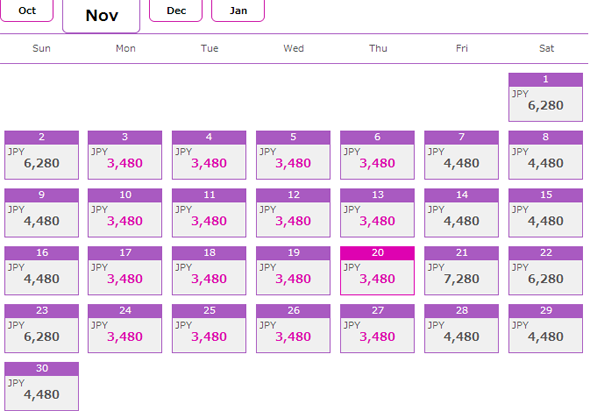This screenshot has width=590, height=411.
Task: Pick November 16 fare JPY 4,480
Action: pos(41,271)
